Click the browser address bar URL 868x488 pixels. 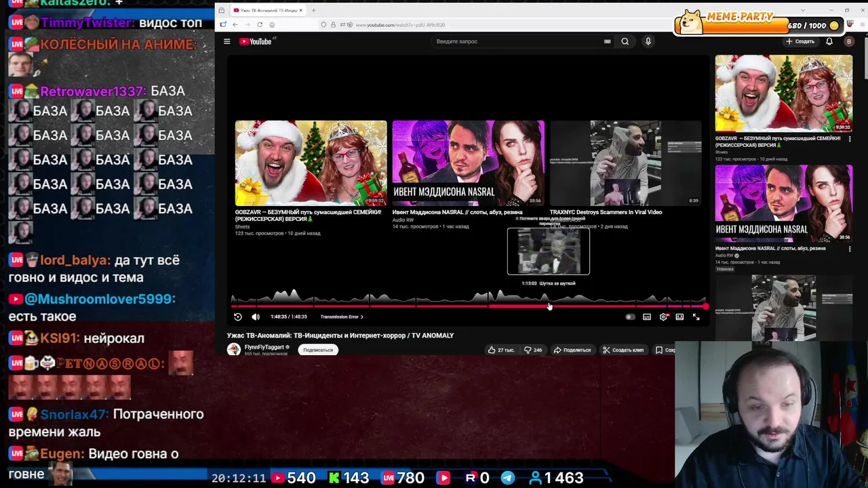[400, 25]
